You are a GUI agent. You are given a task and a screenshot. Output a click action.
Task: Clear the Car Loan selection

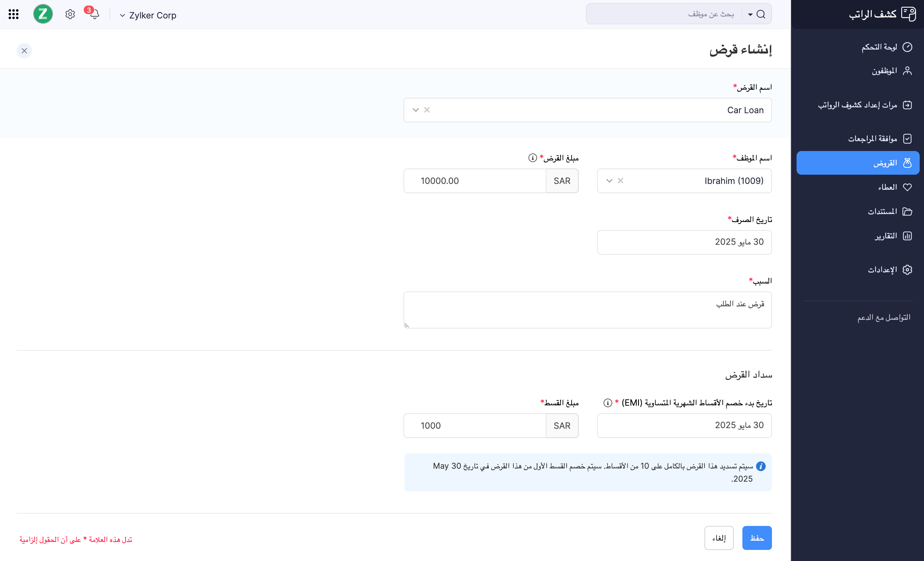(x=427, y=110)
